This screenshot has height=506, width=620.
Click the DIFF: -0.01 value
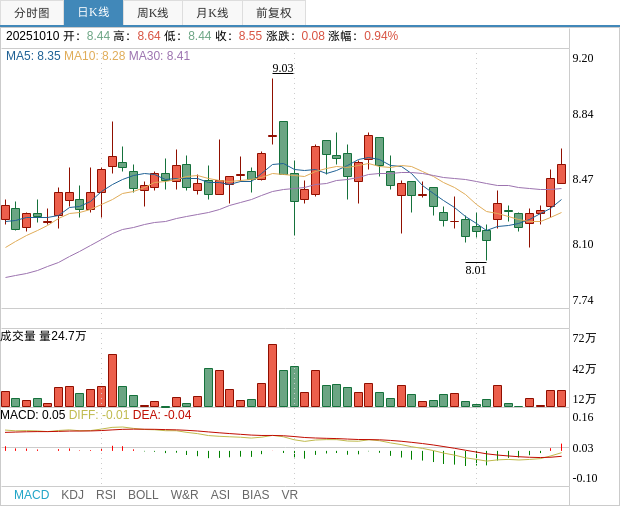pos(99,415)
